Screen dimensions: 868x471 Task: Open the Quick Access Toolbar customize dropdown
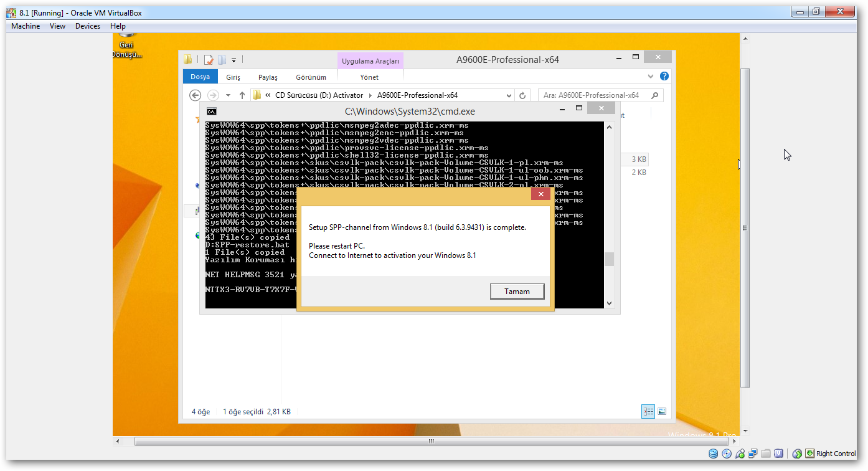[234, 60]
